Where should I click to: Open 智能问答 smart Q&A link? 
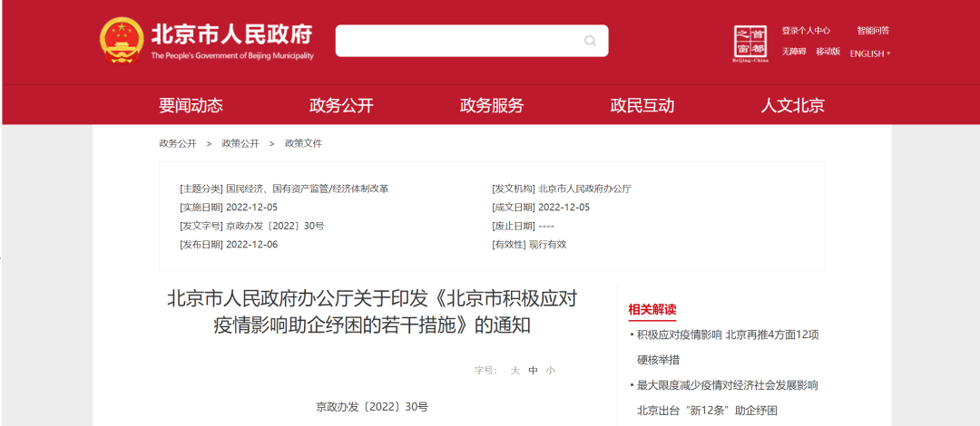click(873, 31)
